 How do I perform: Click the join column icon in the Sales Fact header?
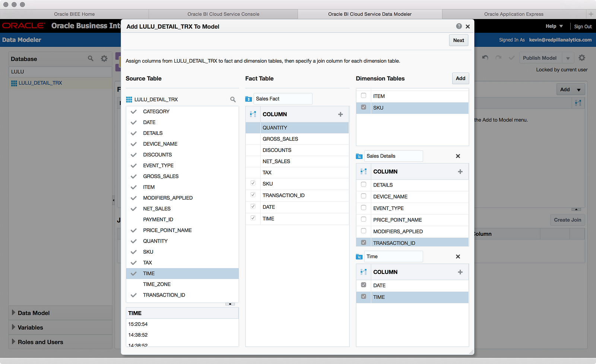(253, 114)
